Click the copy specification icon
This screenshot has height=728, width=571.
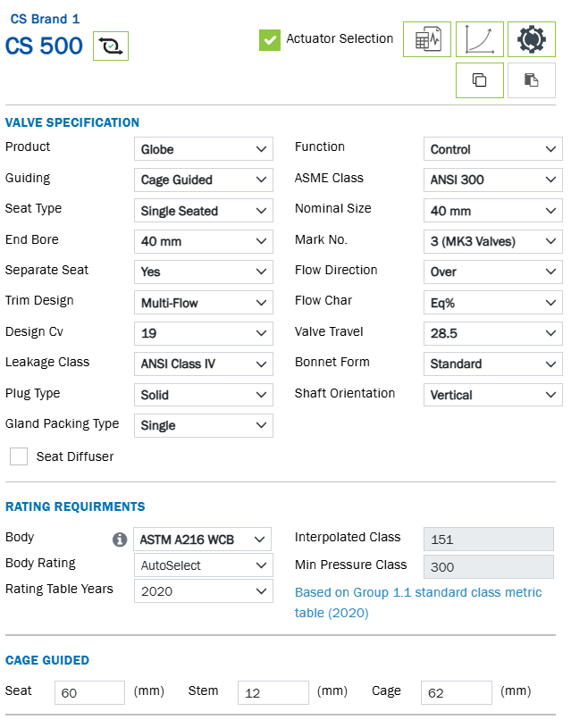point(480,80)
